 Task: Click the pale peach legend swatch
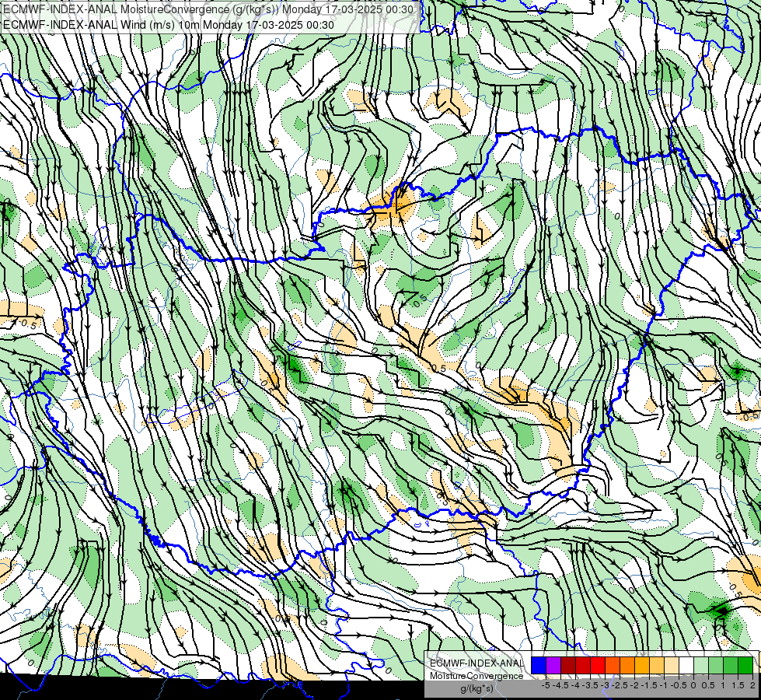[672, 665]
